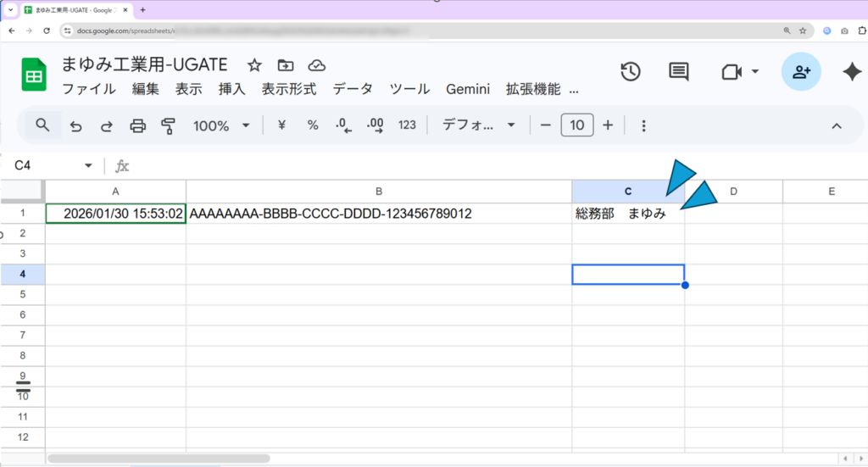This screenshot has width=868, height=467.
Task: Open version history clock icon
Action: click(630, 72)
